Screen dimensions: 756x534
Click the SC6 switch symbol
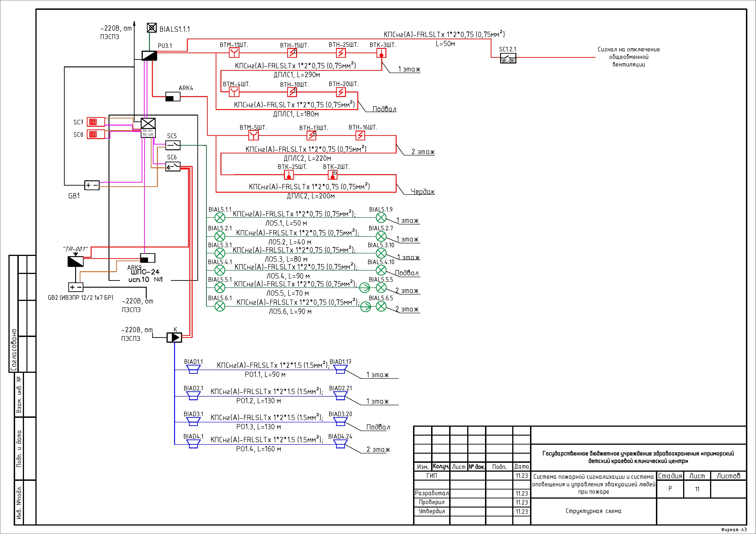tap(173, 167)
